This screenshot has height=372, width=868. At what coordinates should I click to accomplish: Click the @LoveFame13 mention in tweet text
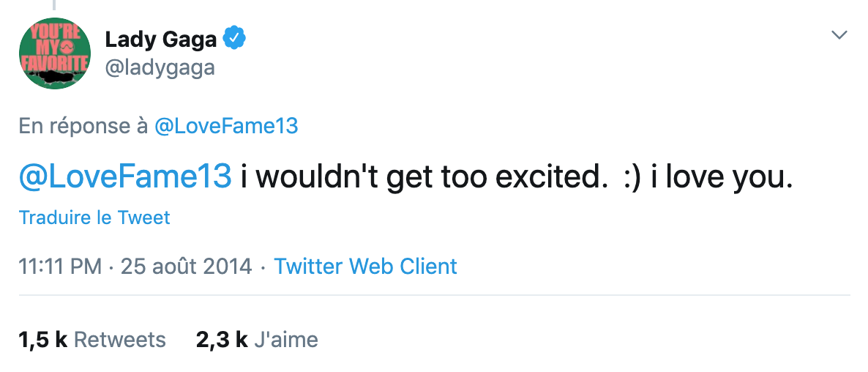click(125, 176)
